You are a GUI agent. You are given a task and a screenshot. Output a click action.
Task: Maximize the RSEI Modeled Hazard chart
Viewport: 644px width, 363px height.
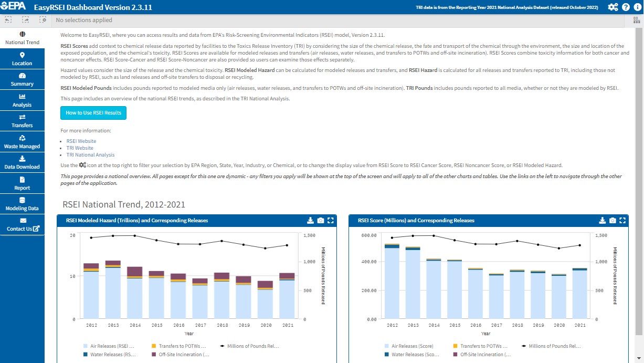point(331,221)
